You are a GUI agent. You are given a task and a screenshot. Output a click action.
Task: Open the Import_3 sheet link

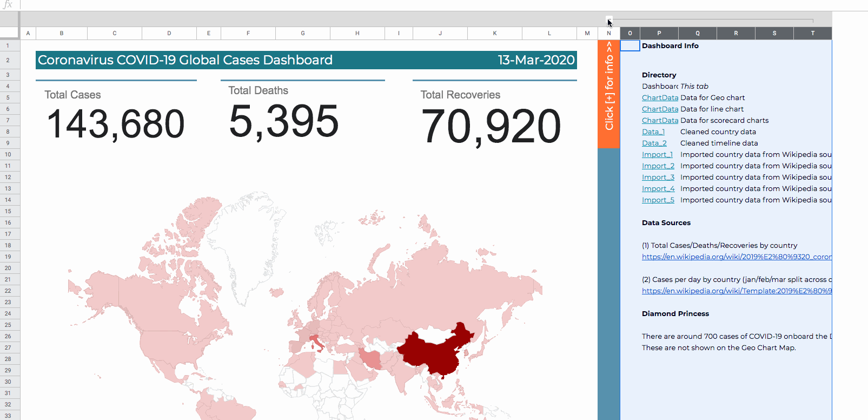658,178
